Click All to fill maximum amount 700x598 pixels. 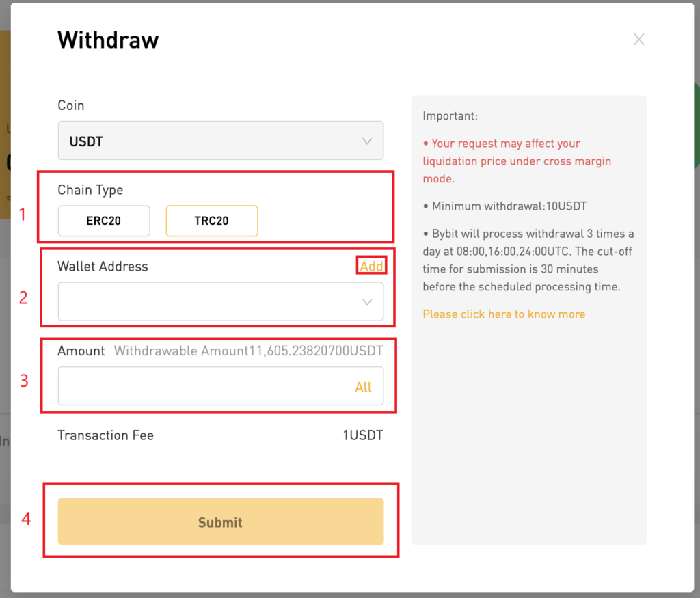[363, 388]
